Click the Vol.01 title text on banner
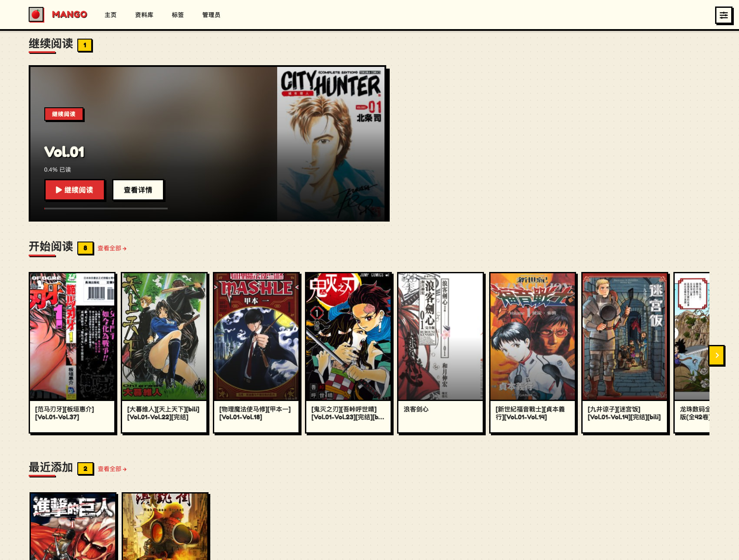This screenshot has width=739, height=560. tap(64, 152)
